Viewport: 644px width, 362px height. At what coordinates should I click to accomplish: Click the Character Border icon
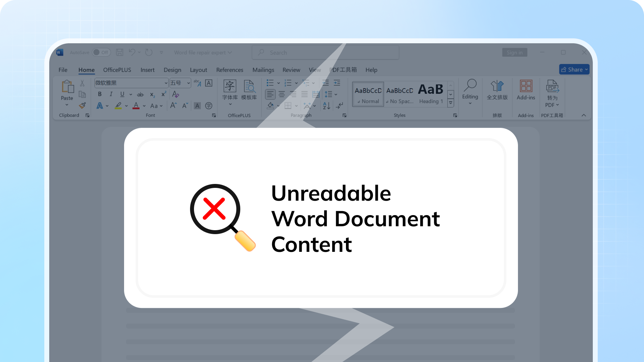click(x=209, y=83)
